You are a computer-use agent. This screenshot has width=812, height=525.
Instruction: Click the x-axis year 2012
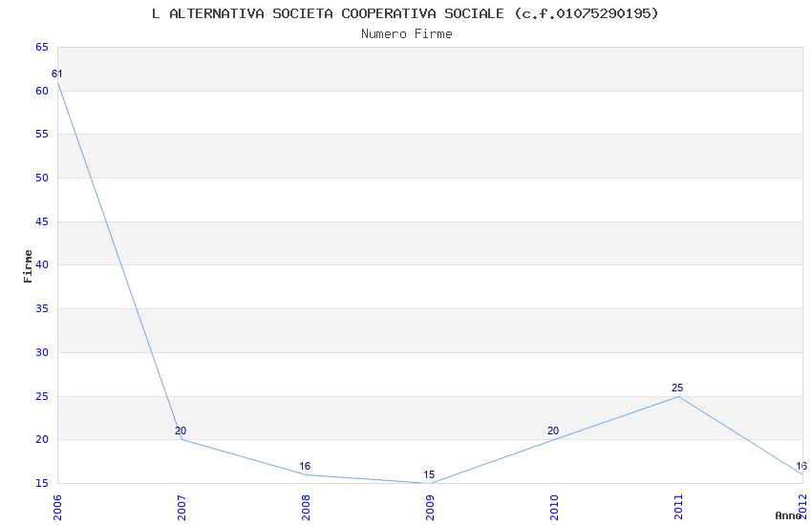click(x=802, y=507)
